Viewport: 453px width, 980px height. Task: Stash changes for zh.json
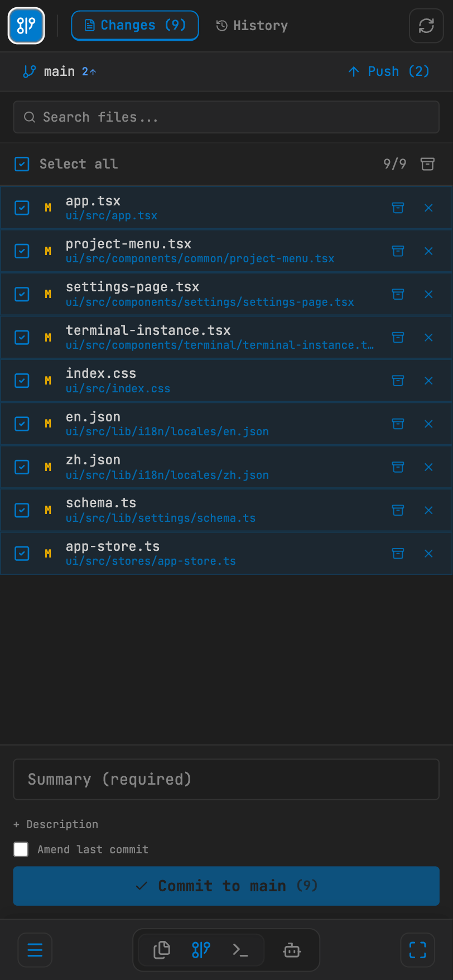(x=398, y=467)
